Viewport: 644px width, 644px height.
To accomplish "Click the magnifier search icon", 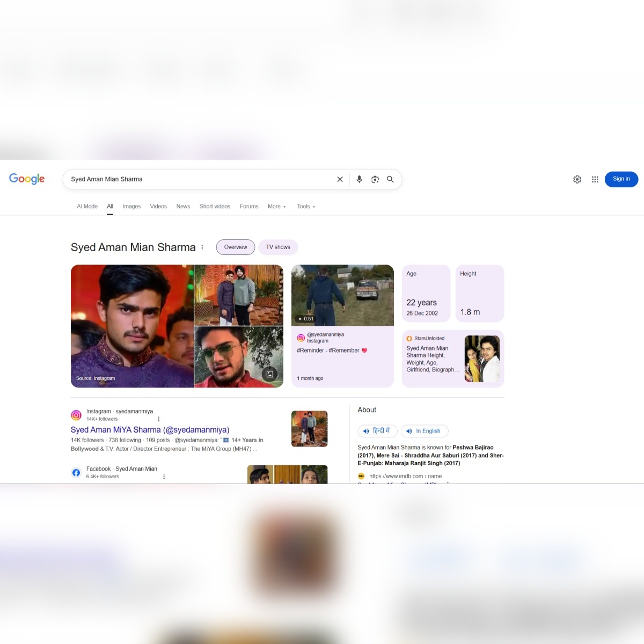I will 390,179.
